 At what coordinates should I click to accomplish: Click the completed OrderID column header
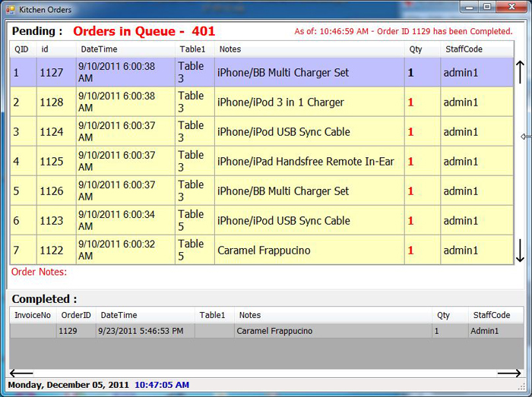pyautogui.click(x=76, y=315)
